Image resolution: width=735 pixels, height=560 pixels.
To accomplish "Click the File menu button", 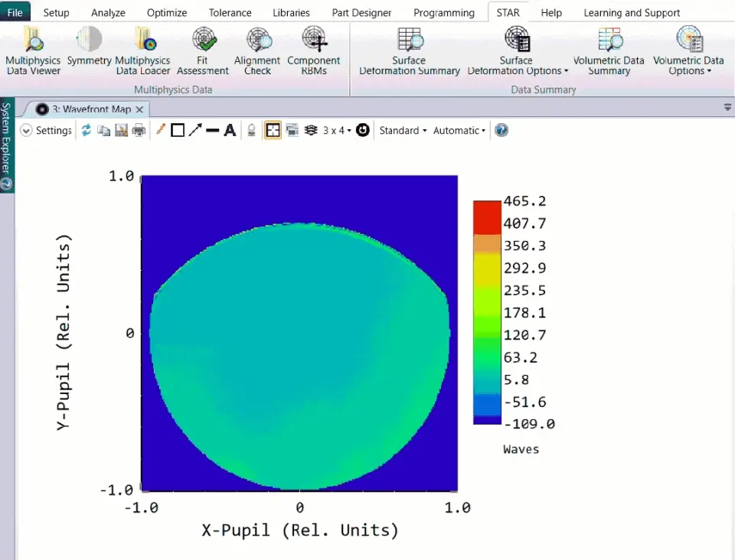I will (x=15, y=12).
